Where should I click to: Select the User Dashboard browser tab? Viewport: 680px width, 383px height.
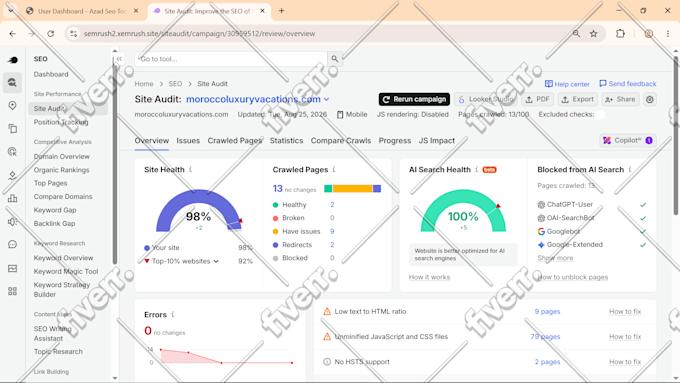click(x=82, y=11)
